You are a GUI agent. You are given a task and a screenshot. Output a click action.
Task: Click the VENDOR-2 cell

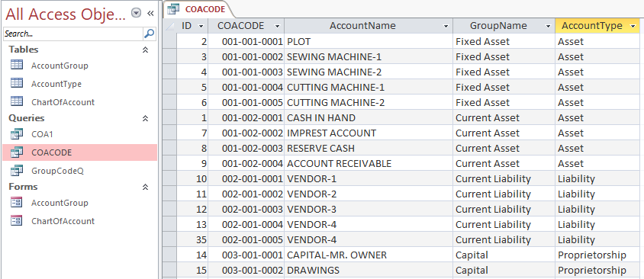369,194
